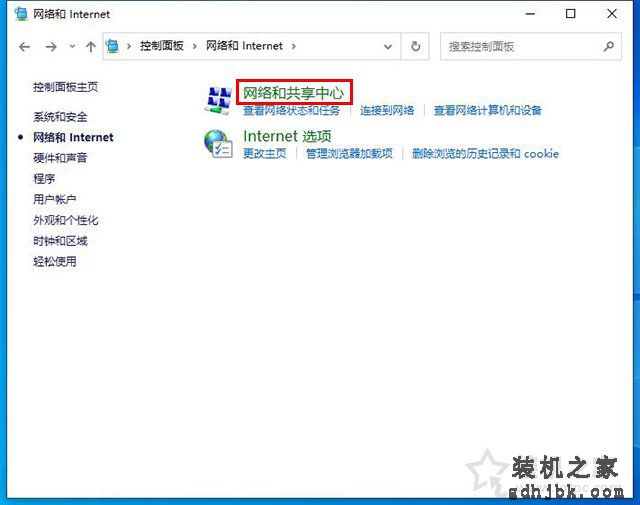640x505 pixels.
Task: Open 删除浏览的历史记录和 cookie link
Action: click(x=485, y=154)
